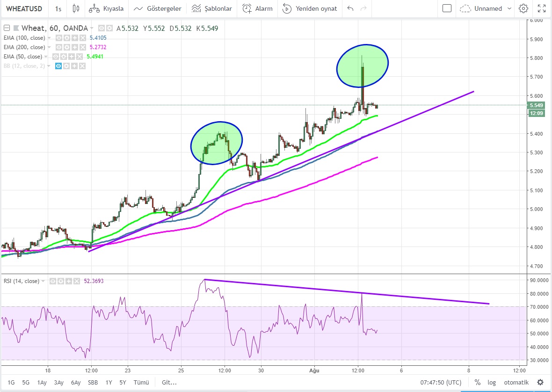Start bar replay with Yeniden oynat
This screenshot has height=392, width=552.
click(311, 8)
